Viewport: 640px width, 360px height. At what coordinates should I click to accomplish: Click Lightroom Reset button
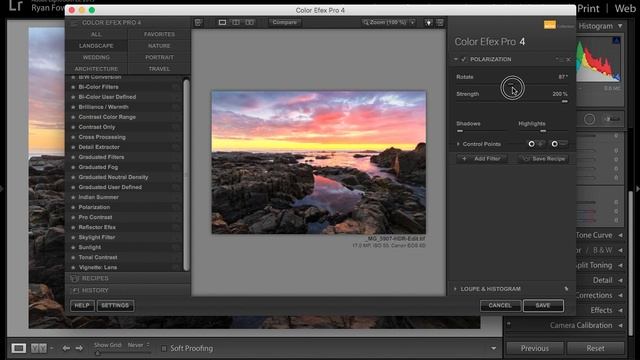click(596, 349)
